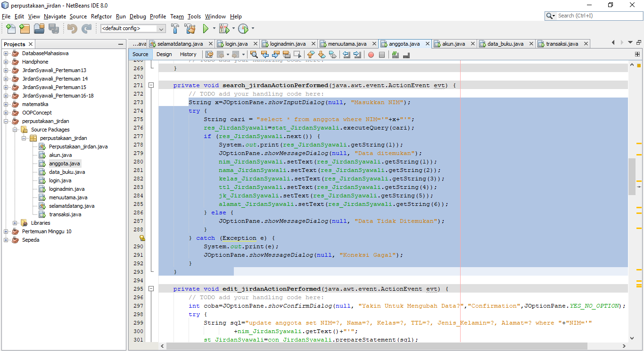Open the default config dropdown

pyautogui.click(x=160, y=28)
